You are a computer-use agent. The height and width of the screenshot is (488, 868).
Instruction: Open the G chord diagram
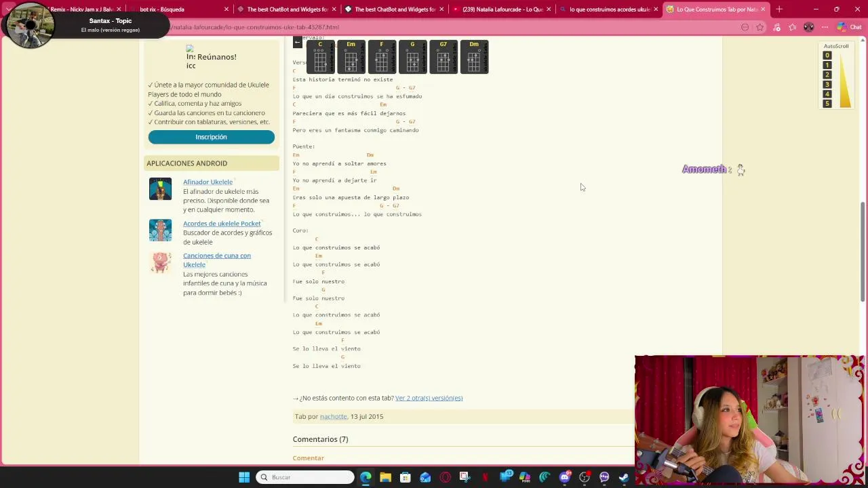(412, 57)
